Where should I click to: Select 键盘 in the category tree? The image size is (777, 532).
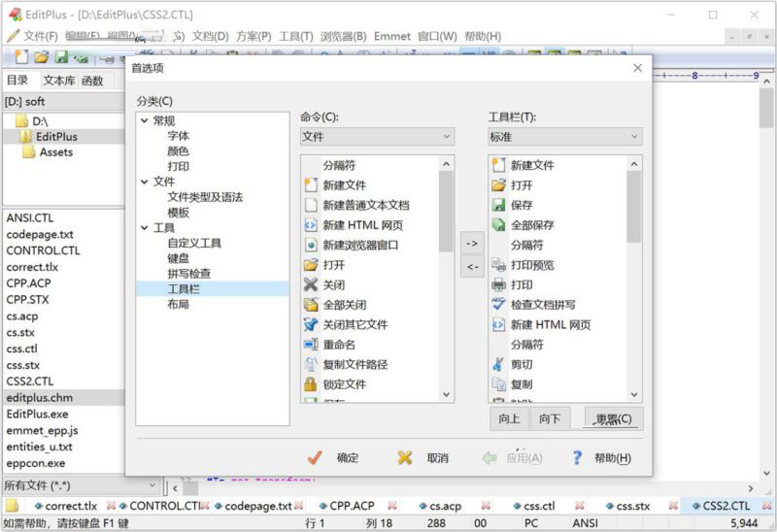pyautogui.click(x=179, y=258)
